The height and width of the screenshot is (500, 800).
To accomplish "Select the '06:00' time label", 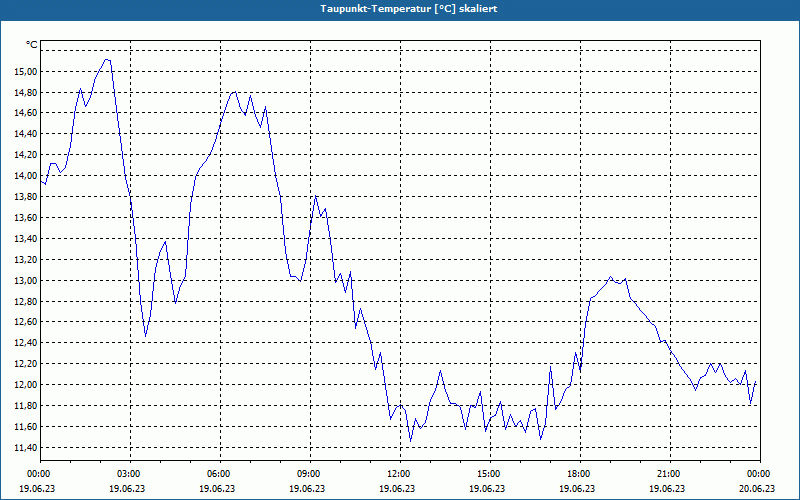I will click(220, 473).
